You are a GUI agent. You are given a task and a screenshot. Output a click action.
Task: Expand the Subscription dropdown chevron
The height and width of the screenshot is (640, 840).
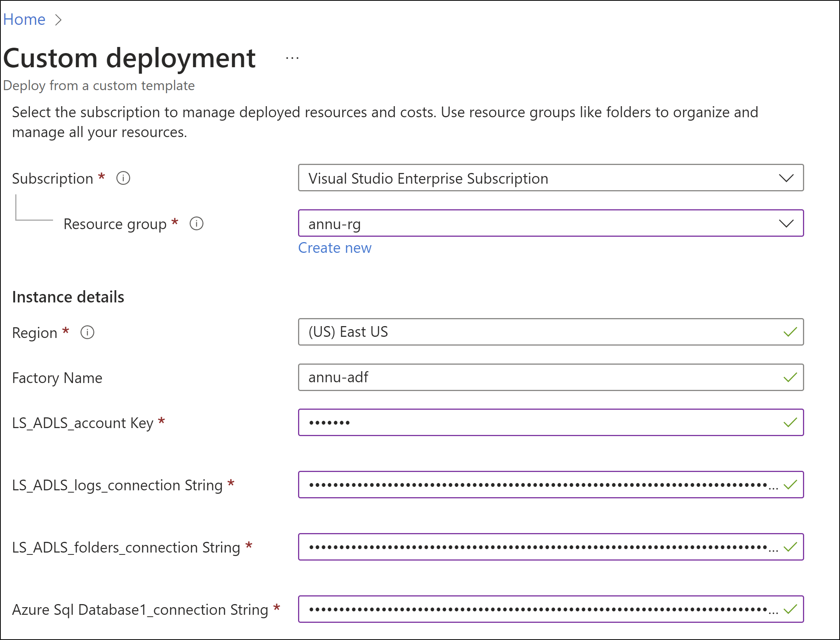pyautogui.click(x=786, y=178)
